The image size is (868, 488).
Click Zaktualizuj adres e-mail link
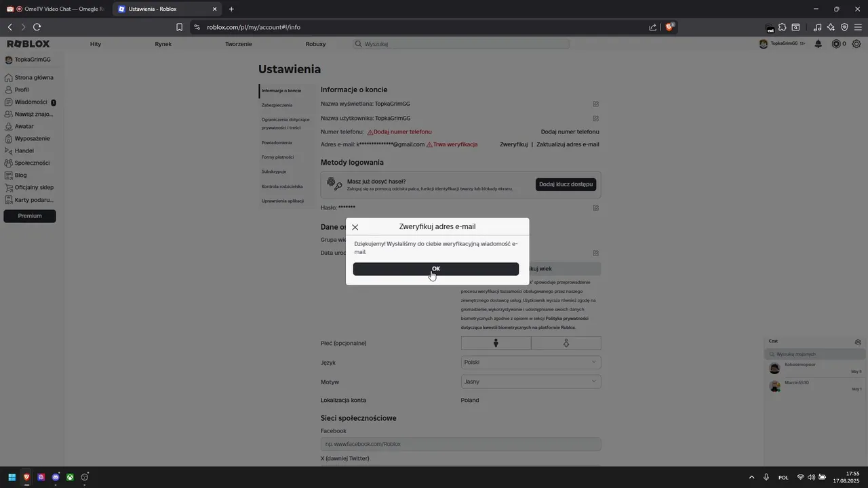(568, 144)
